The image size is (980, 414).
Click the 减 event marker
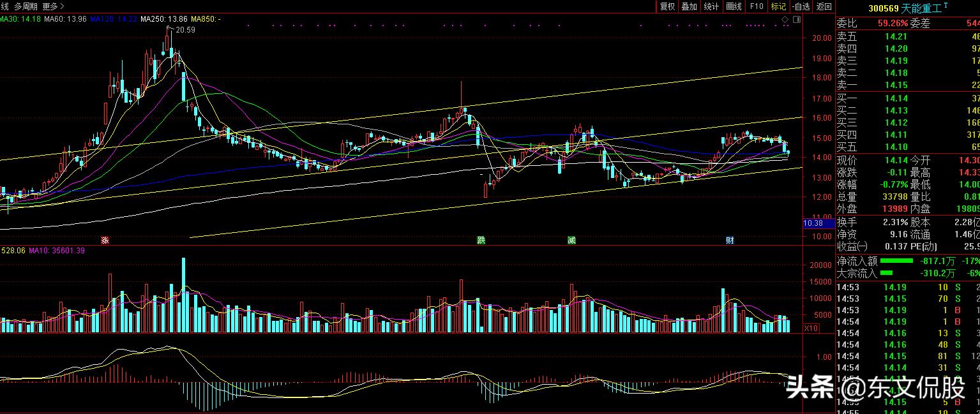click(571, 240)
